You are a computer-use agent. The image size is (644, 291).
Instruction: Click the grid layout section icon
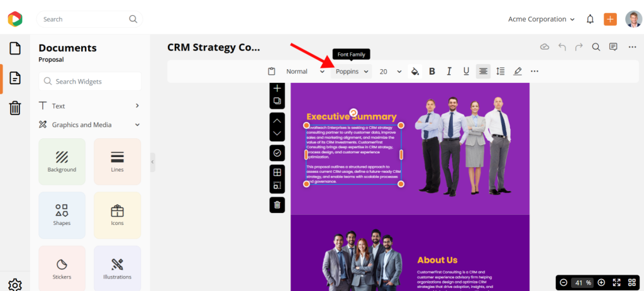(x=277, y=172)
